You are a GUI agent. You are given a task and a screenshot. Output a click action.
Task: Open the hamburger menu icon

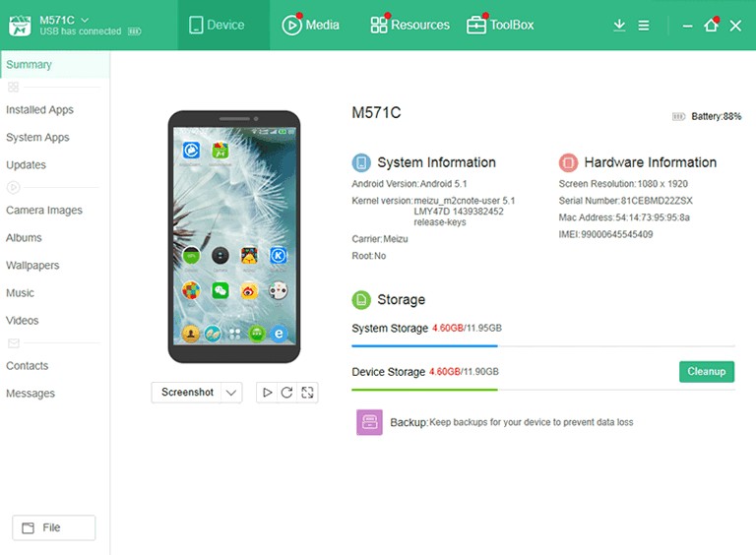pyautogui.click(x=644, y=25)
